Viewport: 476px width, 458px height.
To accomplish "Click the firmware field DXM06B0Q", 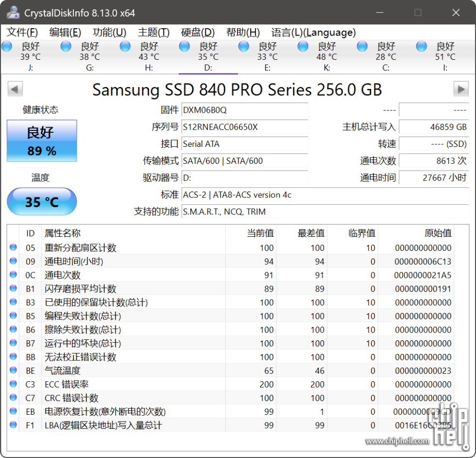I will [245, 110].
